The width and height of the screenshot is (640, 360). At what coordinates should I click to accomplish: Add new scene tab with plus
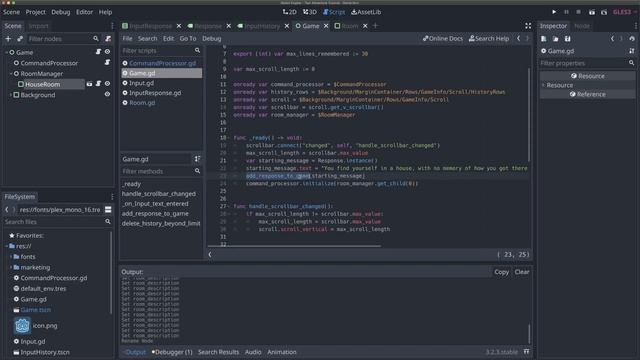pos(376,26)
